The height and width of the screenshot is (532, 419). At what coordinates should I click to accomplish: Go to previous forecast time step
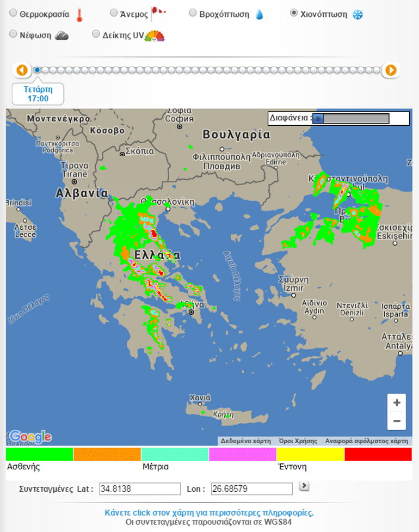coord(22,70)
